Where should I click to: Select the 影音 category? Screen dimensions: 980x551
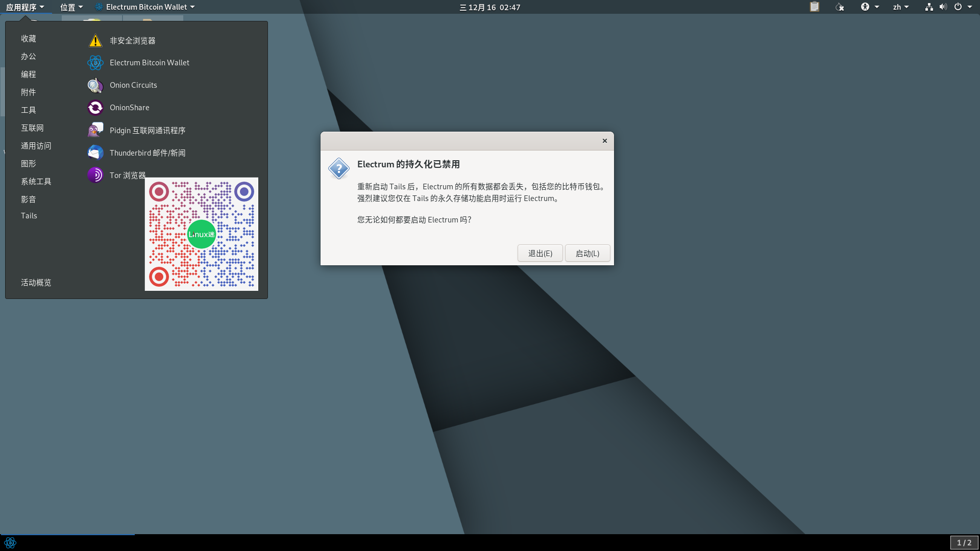coord(29,199)
